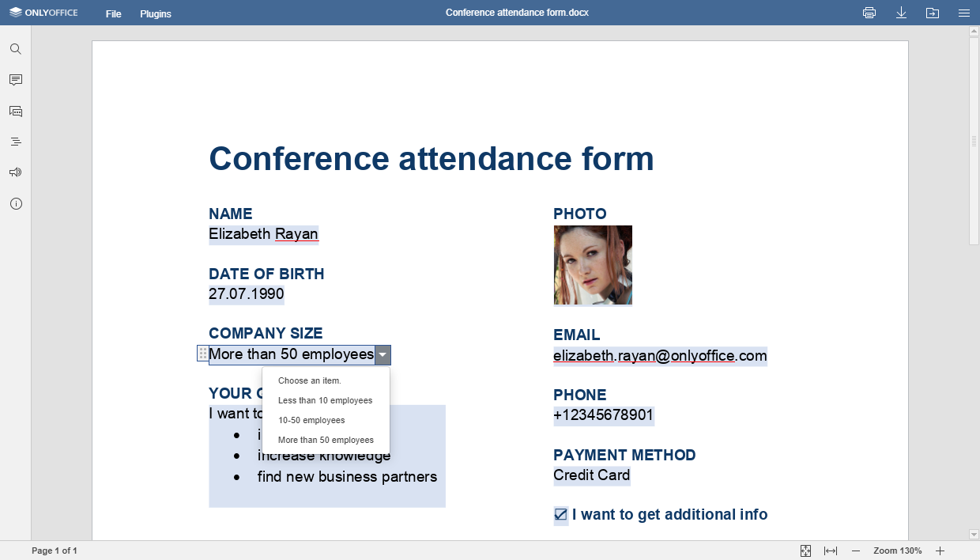This screenshot has height=560, width=980.
Task: Click the email address link
Action: [660, 356]
